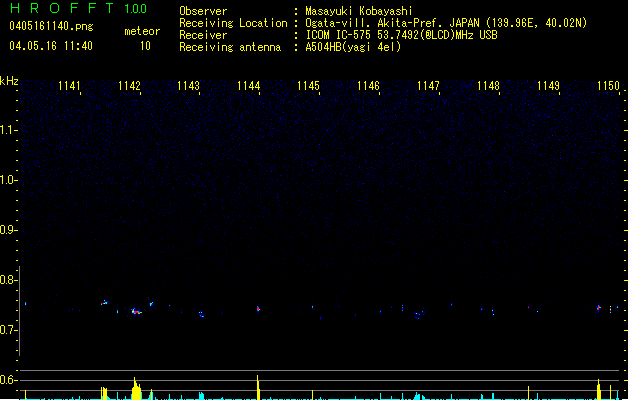The image size is (629, 400).
Task: Click the observer name Masayuki Kobayashi
Action: click(359, 11)
